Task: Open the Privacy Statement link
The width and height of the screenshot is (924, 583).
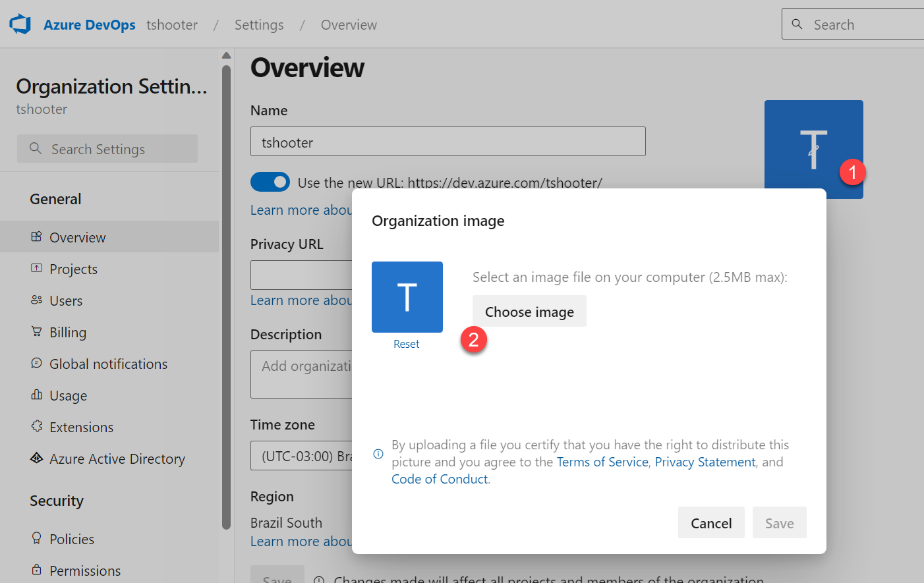Action: pyautogui.click(x=705, y=462)
